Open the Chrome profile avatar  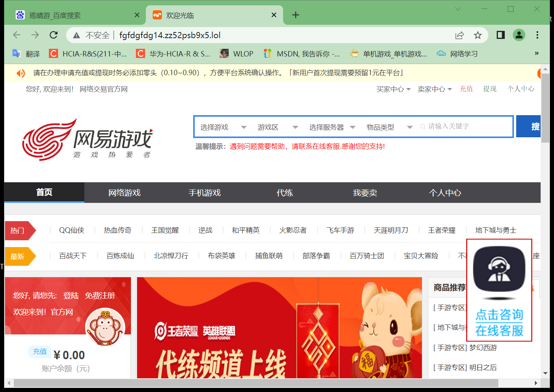tap(519, 35)
